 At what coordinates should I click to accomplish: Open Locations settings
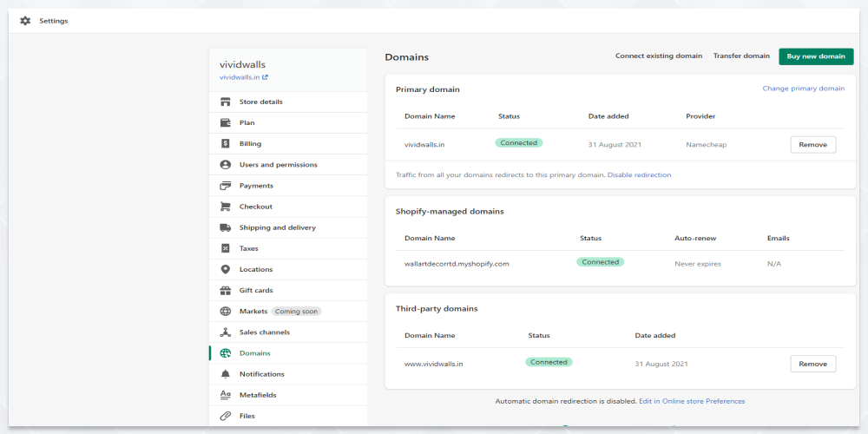click(288, 270)
